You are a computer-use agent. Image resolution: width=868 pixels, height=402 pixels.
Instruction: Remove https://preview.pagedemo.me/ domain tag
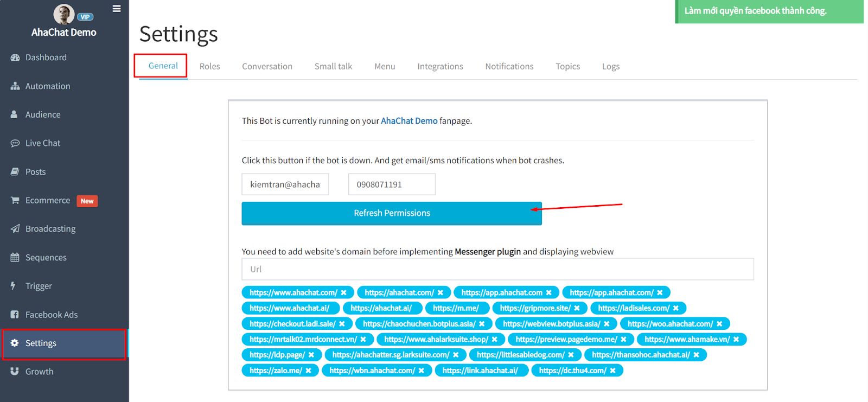pyautogui.click(x=624, y=340)
